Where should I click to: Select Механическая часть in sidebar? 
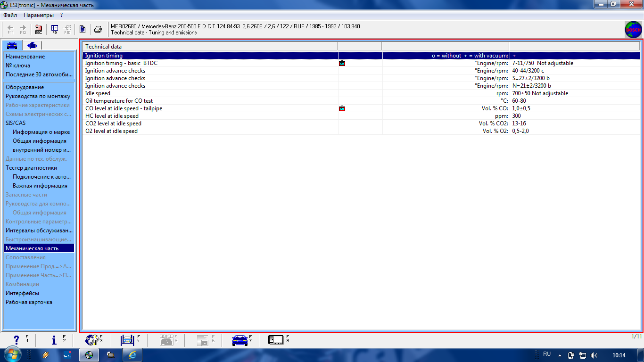tap(39, 248)
